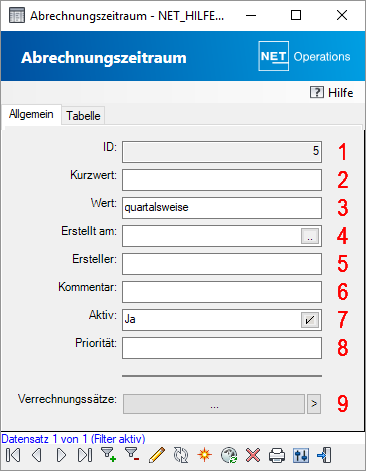The image size is (366, 471).
Task: Click into the Kommentar text field
Action: pos(222,292)
